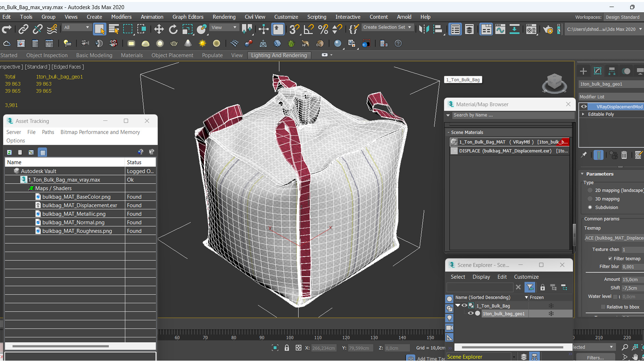Toggle selection lock icon in status bar

(286, 348)
